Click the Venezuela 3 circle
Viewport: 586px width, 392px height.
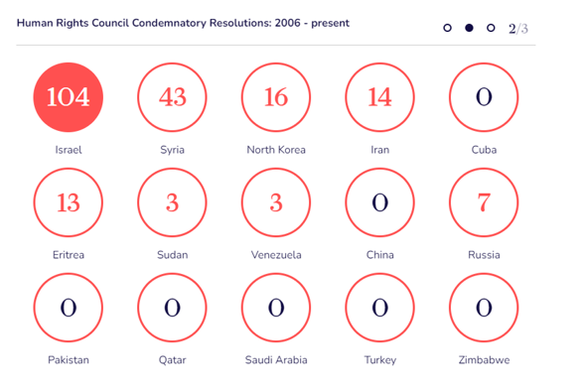(276, 202)
